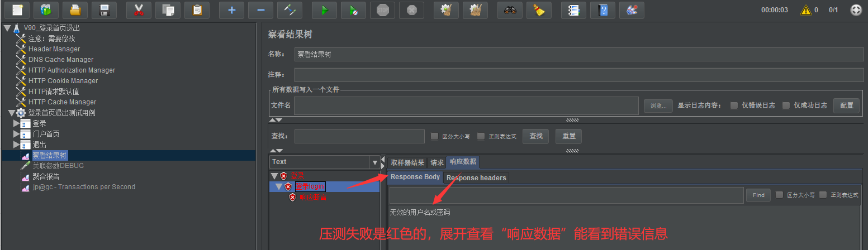Open the Templates toolbar icon
The width and height of the screenshot is (868, 250).
point(46,9)
